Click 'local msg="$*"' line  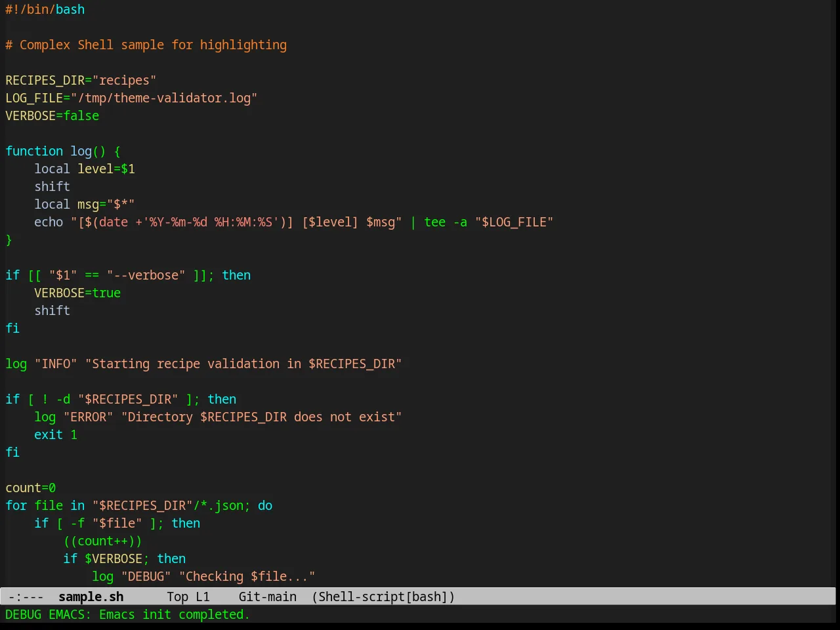point(85,204)
